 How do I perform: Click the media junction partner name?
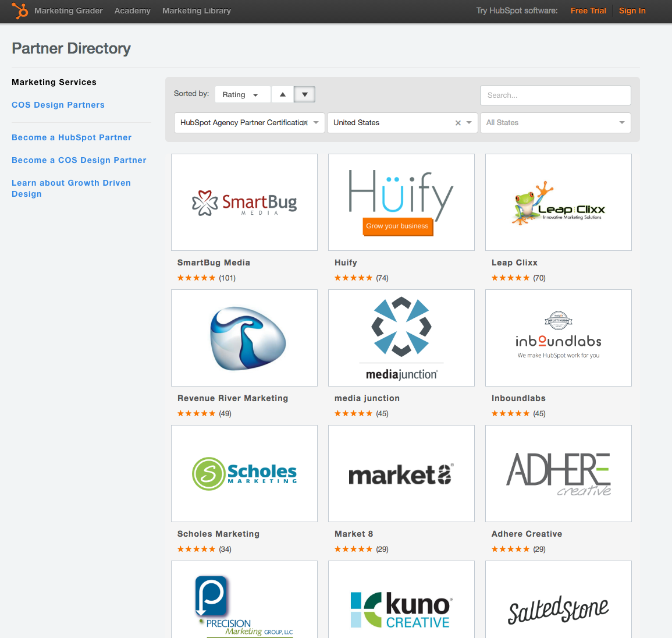[x=367, y=398]
